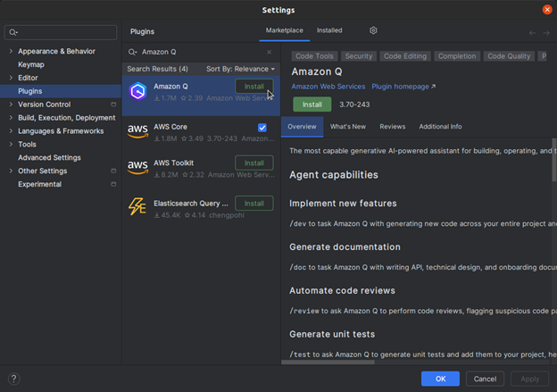Open the What's New tab
The height and width of the screenshot is (392, 557).
click(x=348, y=127)
